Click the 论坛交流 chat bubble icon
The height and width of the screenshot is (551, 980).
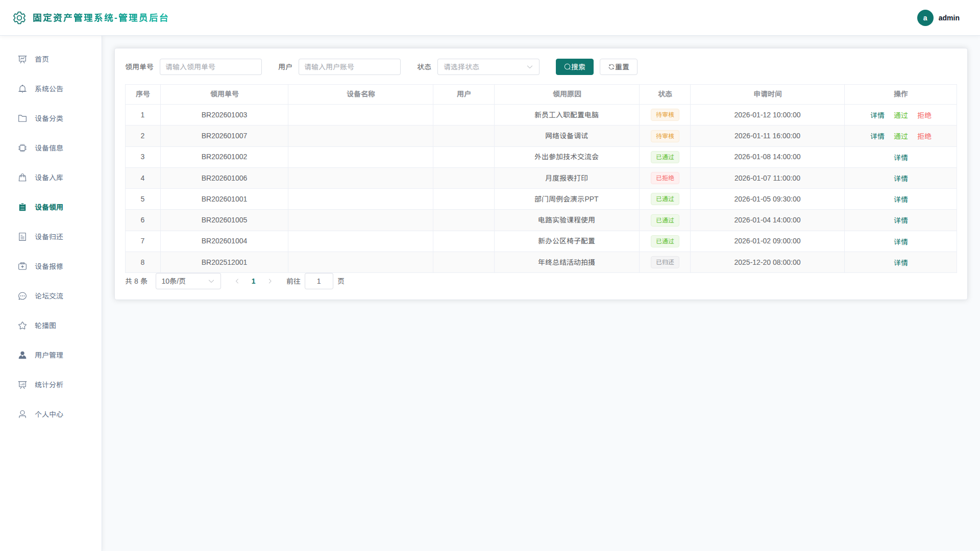coord(22,296)
